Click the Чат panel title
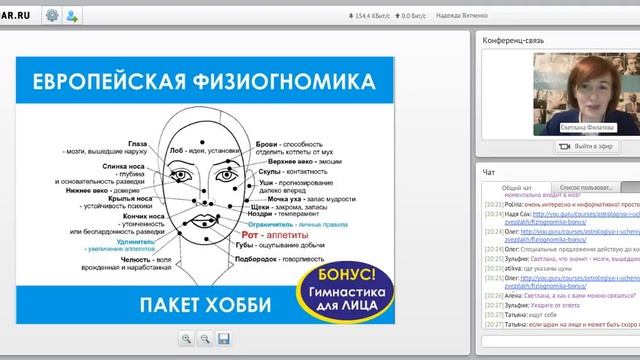Screen dimensions: 640x360 tap(489, 172)
